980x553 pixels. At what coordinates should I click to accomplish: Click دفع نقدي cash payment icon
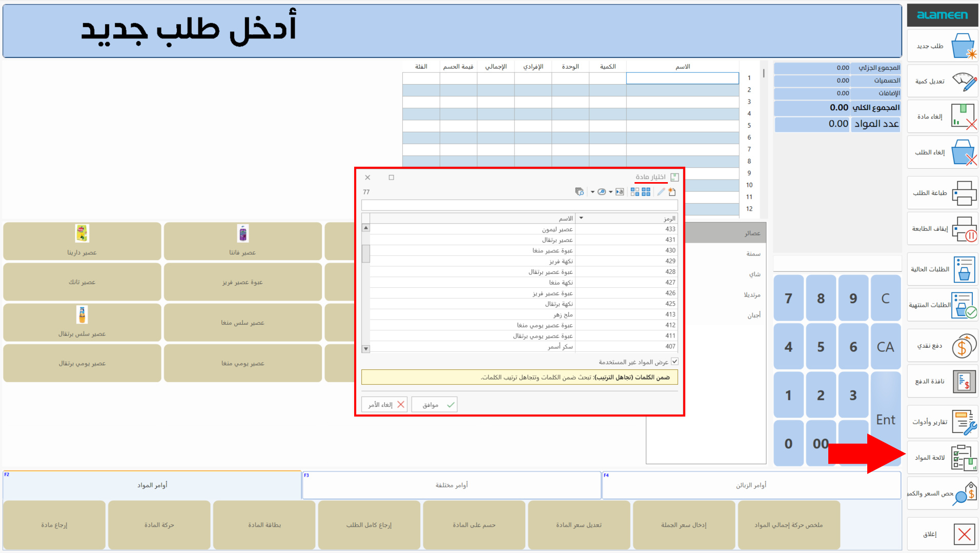(943, 345)
